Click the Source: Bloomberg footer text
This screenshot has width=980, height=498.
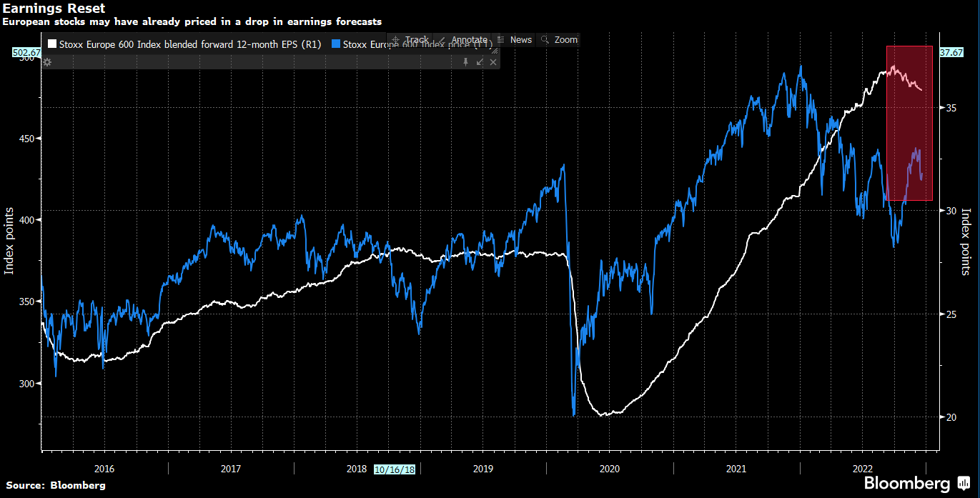[x=54, y=485]
